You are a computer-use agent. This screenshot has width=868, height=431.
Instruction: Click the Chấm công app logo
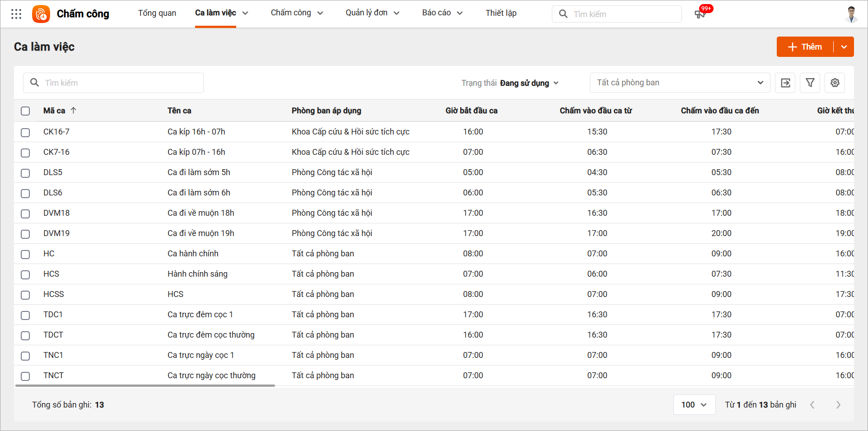pos(41,14)
